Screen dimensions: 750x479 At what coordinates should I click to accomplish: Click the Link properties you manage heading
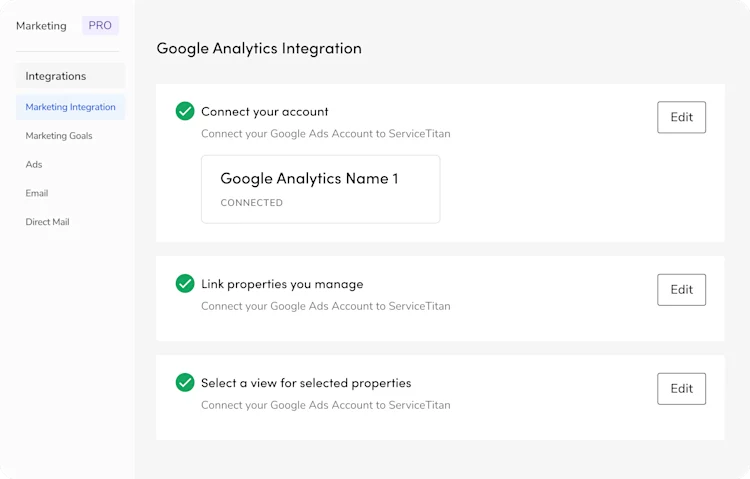click(x=282, y=284)
